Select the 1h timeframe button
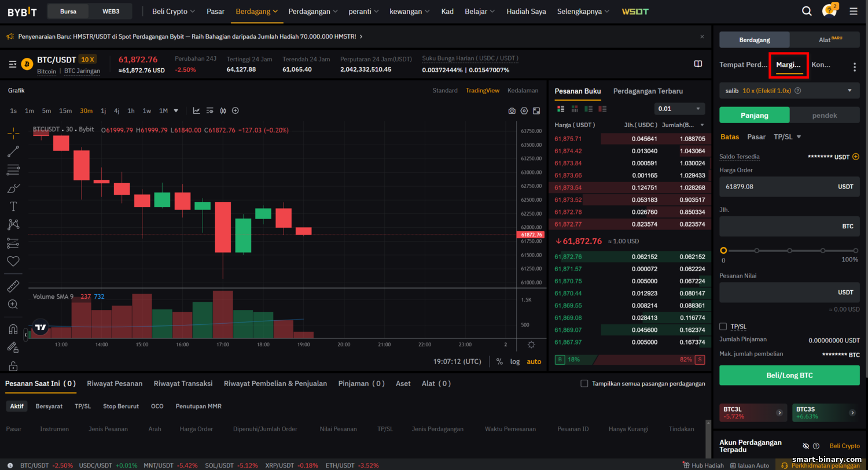This screenshot has width=868, height=470. click(x=131, y=110)
